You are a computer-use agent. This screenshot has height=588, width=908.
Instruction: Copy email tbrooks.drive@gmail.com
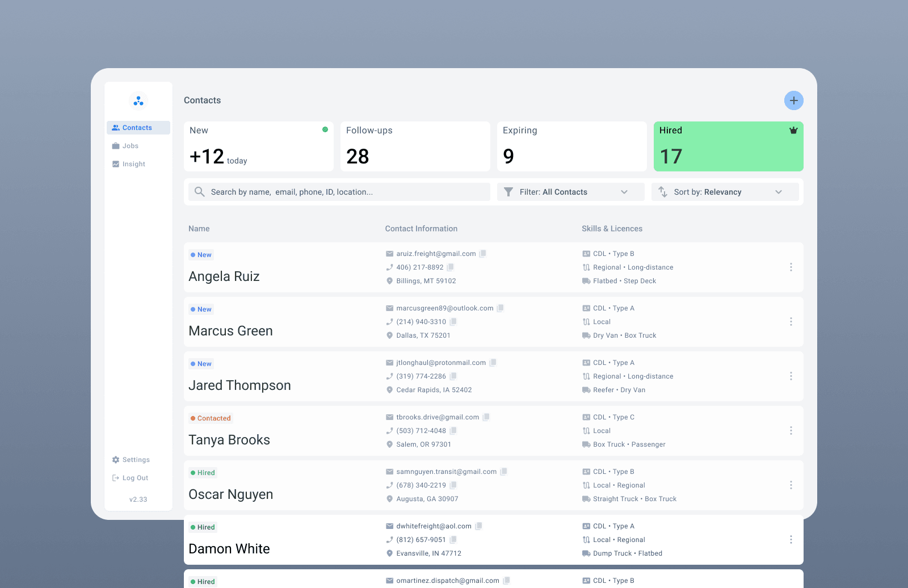(486, 417)
